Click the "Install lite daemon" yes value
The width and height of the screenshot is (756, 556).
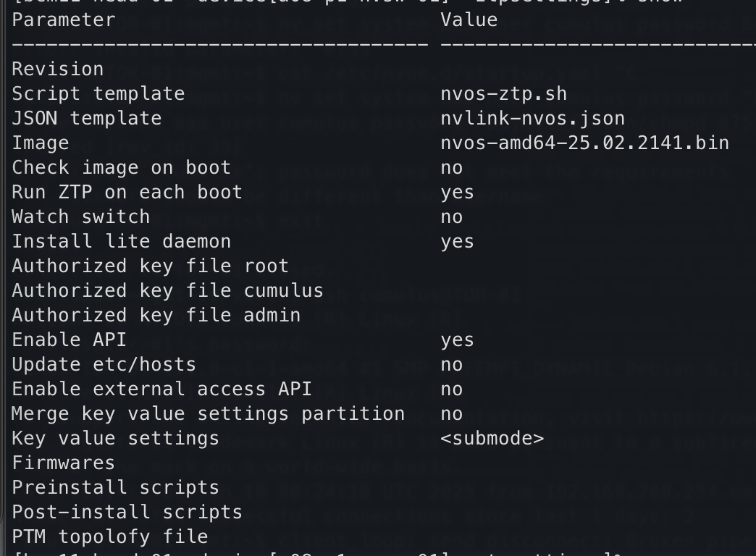pos(457,242)
